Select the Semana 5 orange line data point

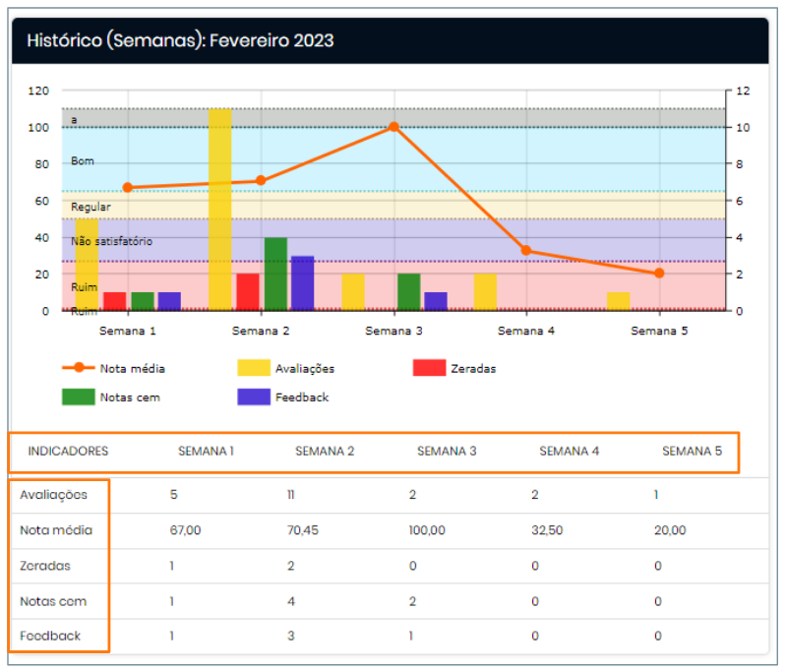(659, 274)
